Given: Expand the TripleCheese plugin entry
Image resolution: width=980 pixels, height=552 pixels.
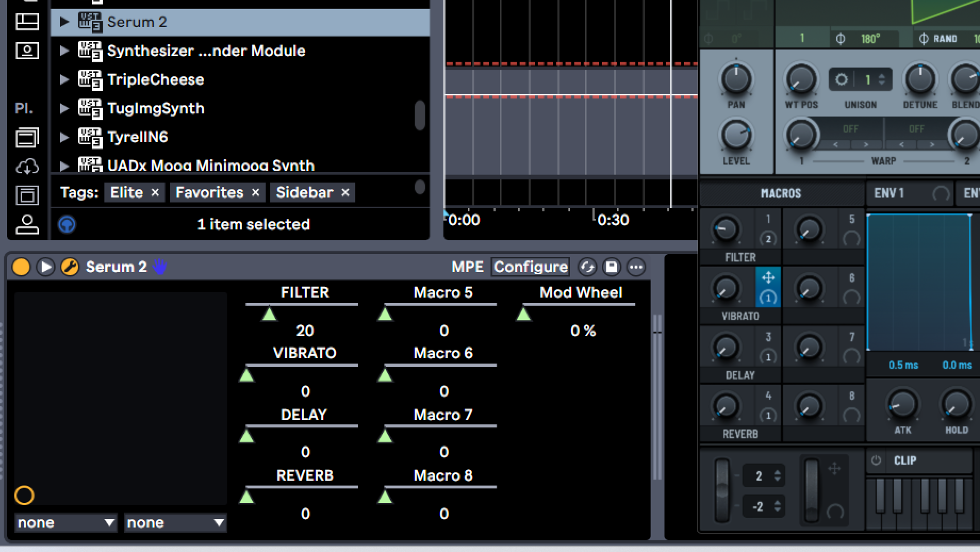Looking at the screenshot, I should (x=64, y=79).
